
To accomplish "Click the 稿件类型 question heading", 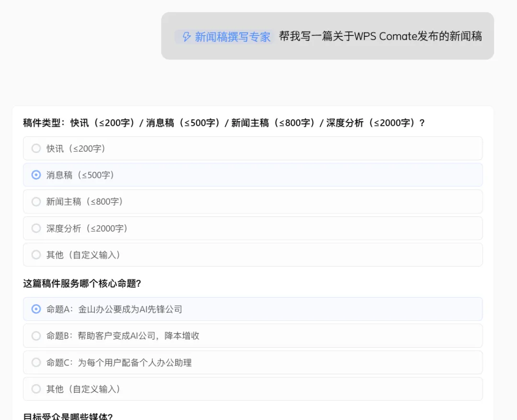I will [x=224, y=123].
